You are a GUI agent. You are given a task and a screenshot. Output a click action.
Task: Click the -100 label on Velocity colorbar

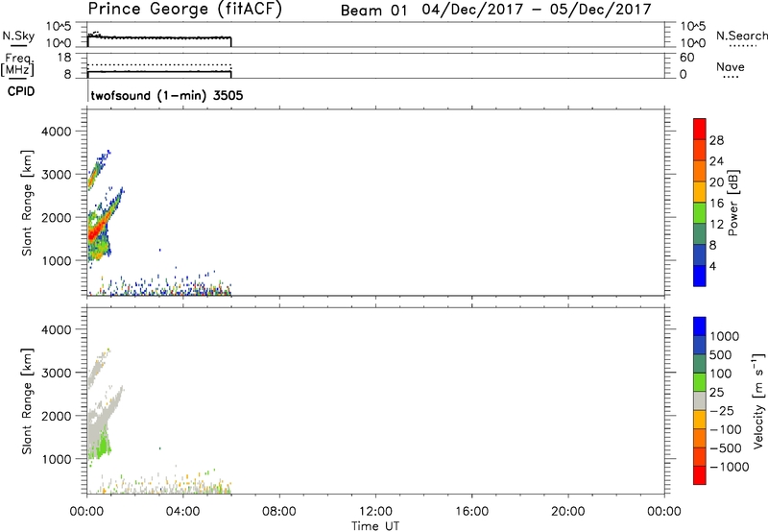click(726, 429)
